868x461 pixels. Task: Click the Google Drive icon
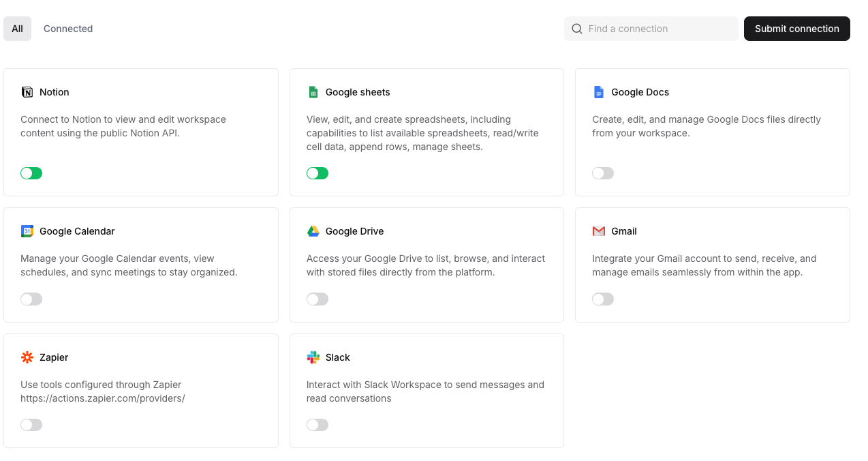click(313, 231)
